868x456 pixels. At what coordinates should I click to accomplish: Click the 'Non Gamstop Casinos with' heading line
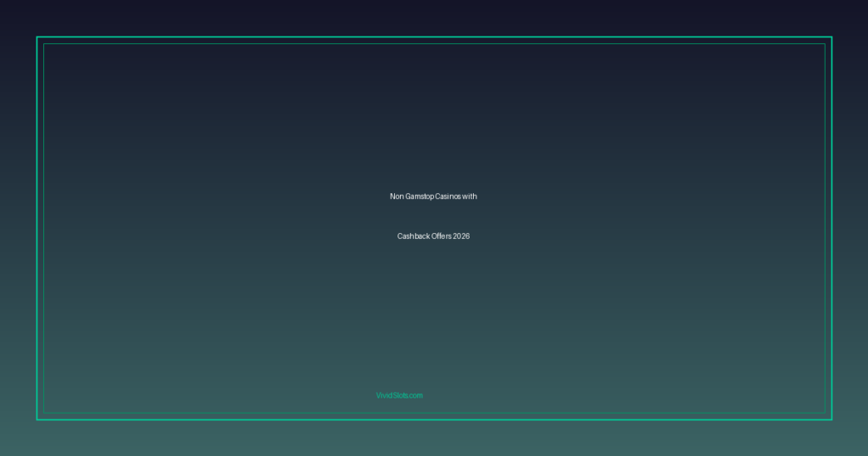coord(433,197)
